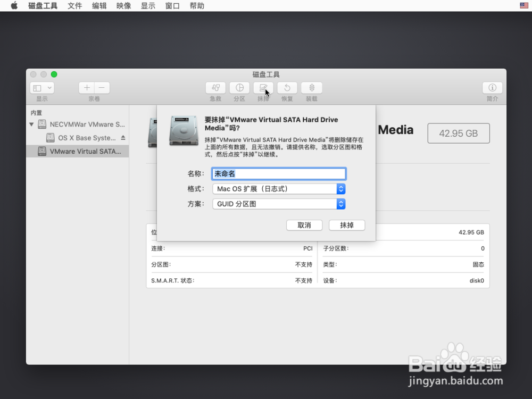The width and height of the screenshot is (532, 399).
Task: Click the S.M.A.R.T. 状态 label
Action: pos(173,280)
